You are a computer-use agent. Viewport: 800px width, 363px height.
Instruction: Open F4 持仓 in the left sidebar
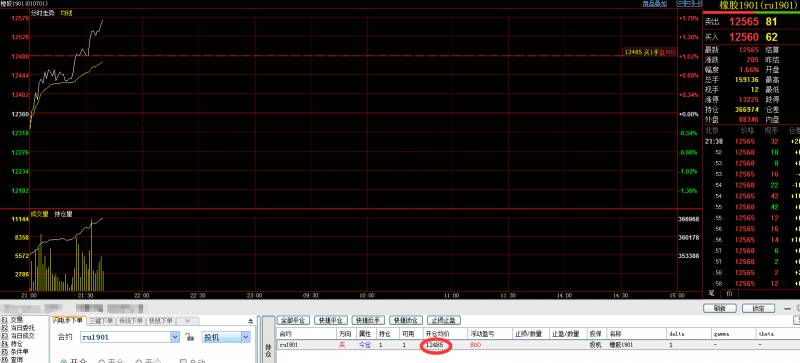[12, 344]
